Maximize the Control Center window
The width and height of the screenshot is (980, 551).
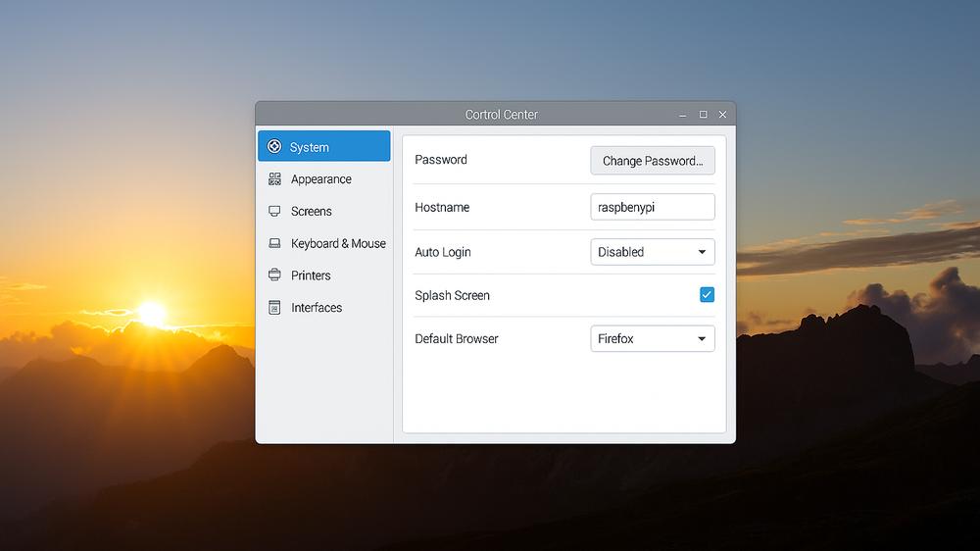pos(703,115)
